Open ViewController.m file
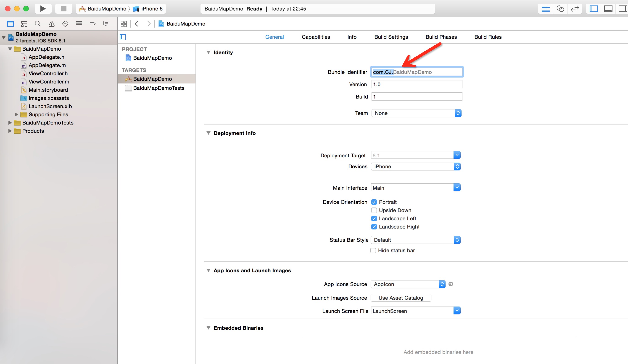This screenshot has width=628, height=364. tap(49, 82)
